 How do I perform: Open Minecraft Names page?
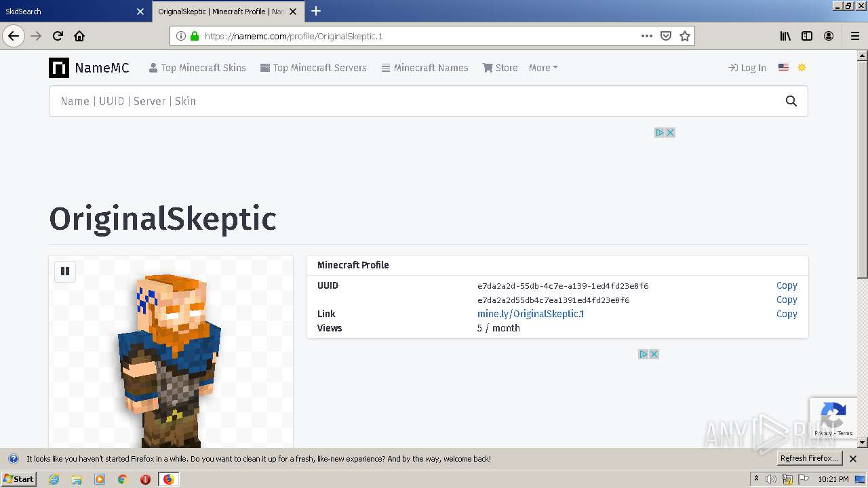(425, 68)
